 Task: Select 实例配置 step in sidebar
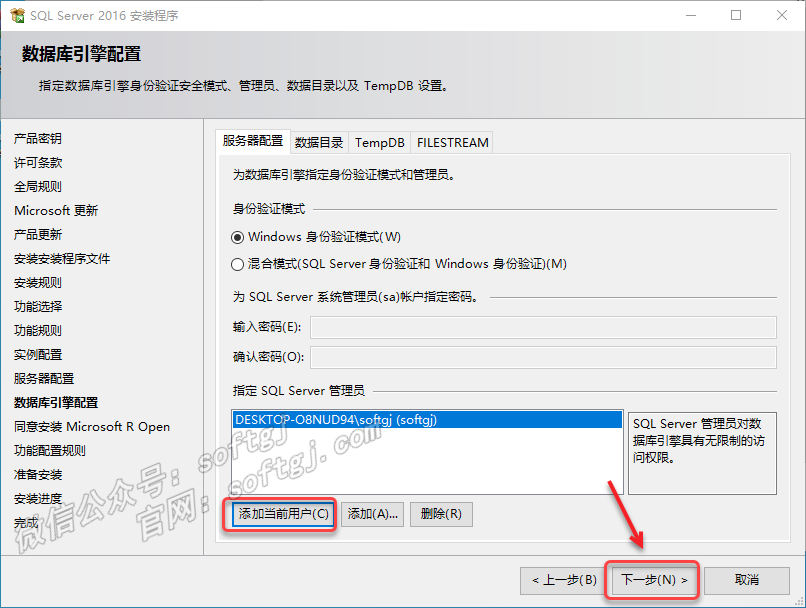(38, 355)
